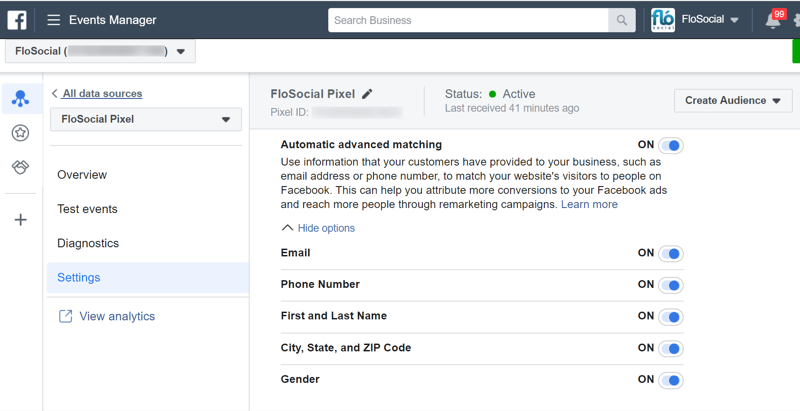
Task: Collapse options with Hide options
Action: 319,228
